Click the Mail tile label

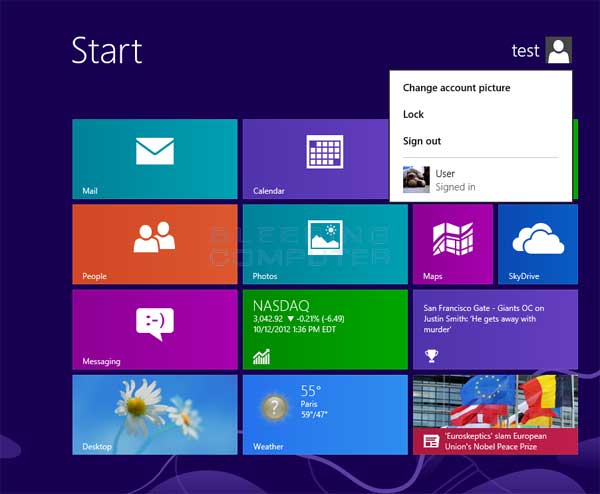(90, 191)
